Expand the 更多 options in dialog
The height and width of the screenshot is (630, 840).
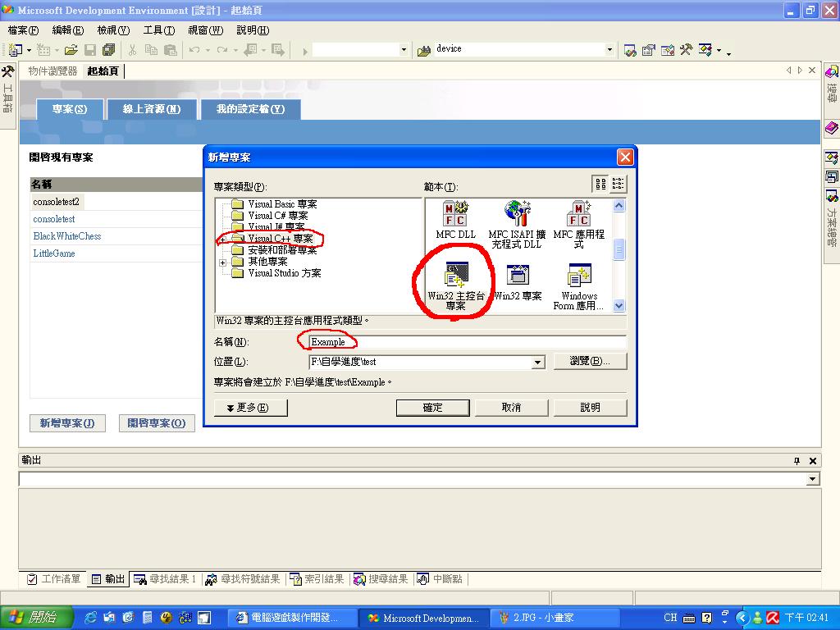coord(251,408)
